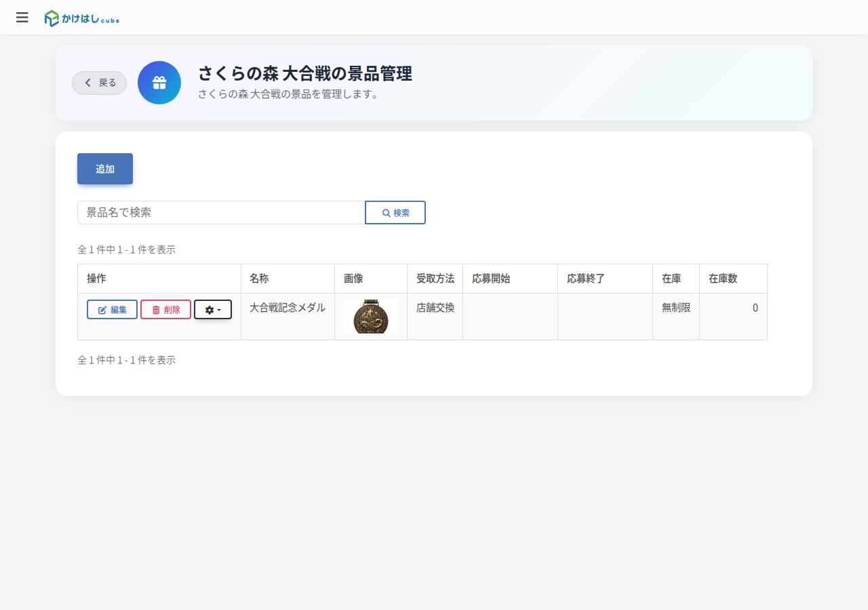Click the subtitle さくらの森 大合戦の景品を管理します。
This screenshot has height=610, width=868.
click(x=290, y=94)
